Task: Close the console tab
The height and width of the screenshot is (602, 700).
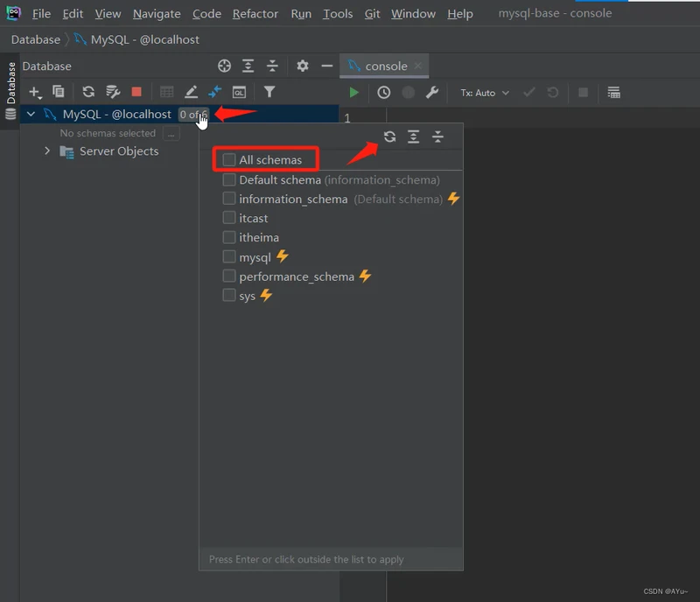Action: coord(418,66)
